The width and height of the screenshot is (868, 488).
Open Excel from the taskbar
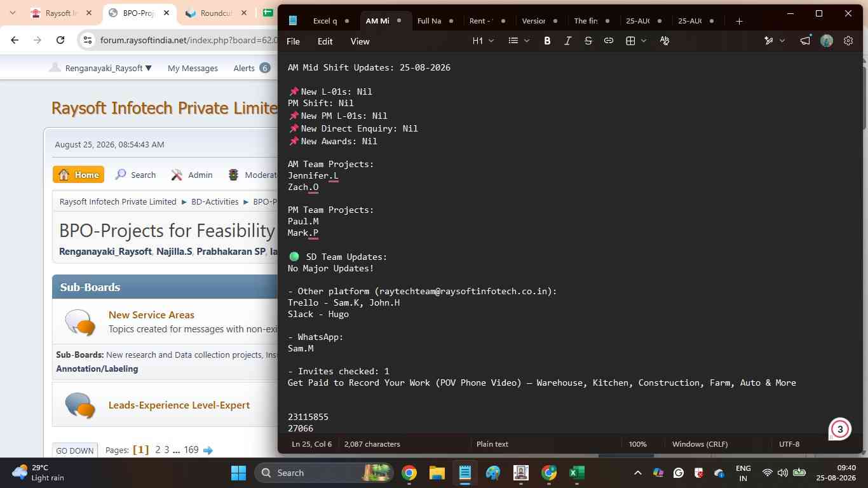(x=576, y=473)
